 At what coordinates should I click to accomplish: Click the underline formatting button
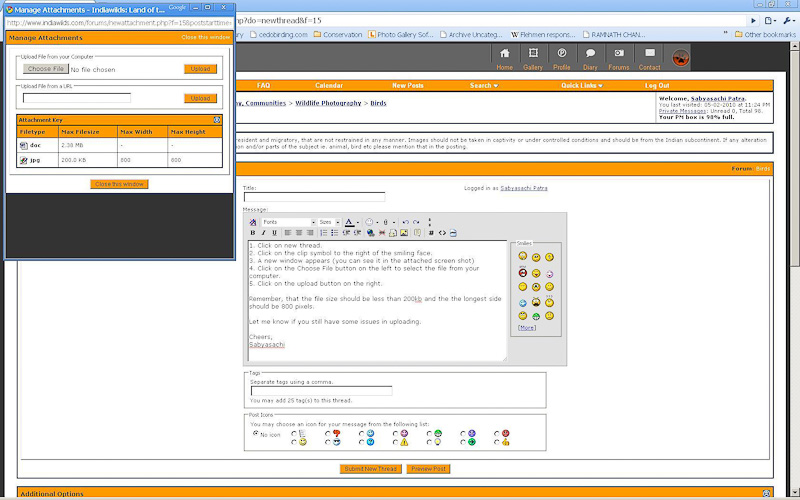coord(274,232)
